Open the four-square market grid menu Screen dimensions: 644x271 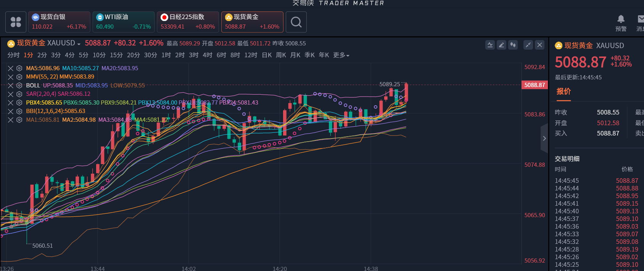pos(16,22)
